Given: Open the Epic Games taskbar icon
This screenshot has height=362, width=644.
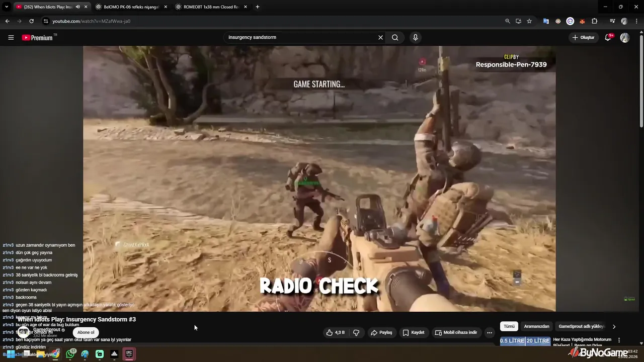Looking at the screenshot, I should 129,354.
